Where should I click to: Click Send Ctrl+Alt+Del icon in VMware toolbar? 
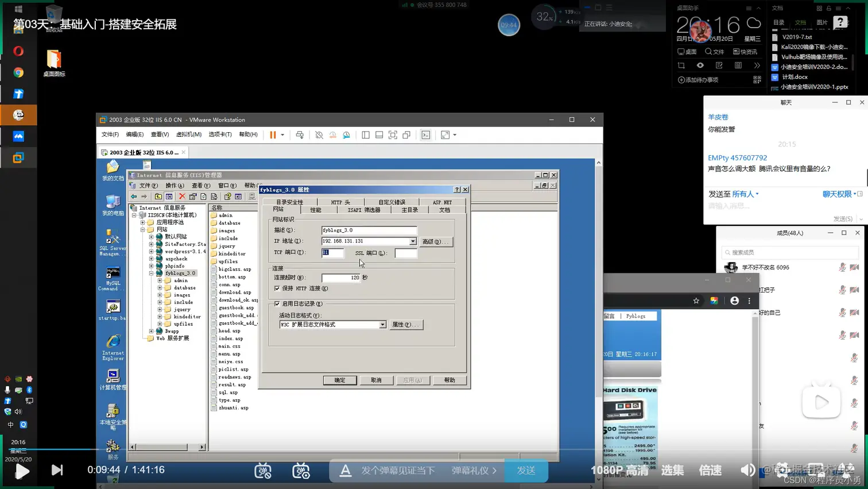300,135
